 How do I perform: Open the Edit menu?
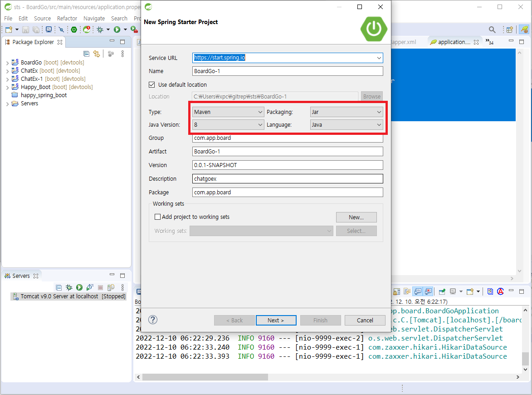(23, 18)
